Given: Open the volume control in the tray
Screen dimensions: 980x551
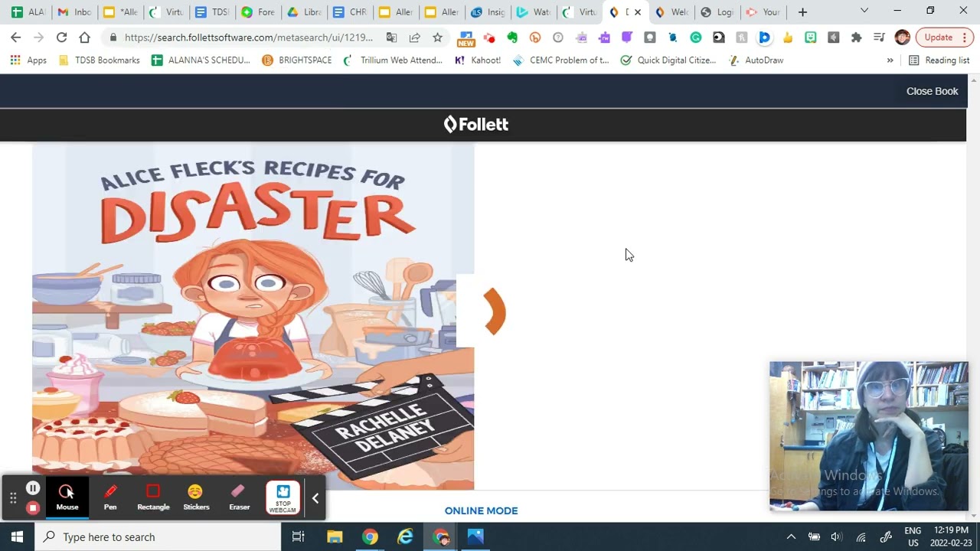Looking at the screenshot, I should point(836,537).
